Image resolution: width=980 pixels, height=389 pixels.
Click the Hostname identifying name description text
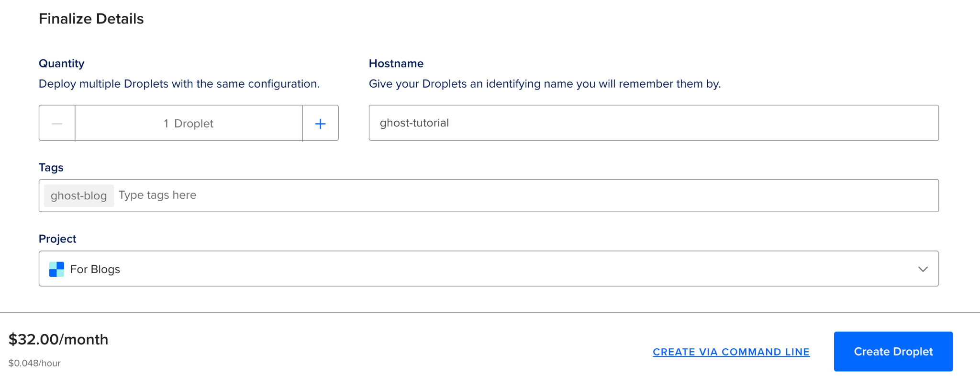545,84
